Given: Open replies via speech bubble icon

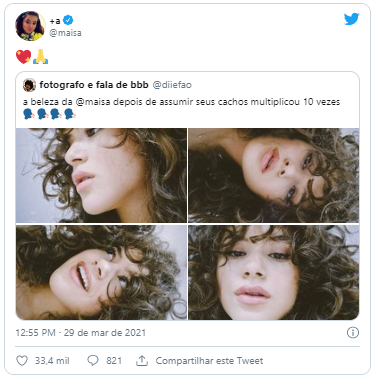Looking at the screenshot, I should coord(93,361).
